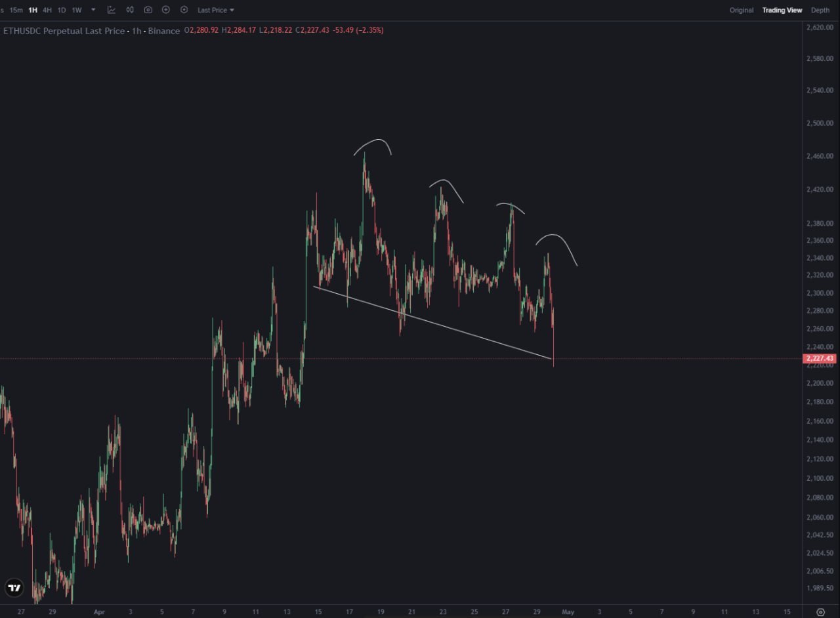The width and height of the screenshot is (840, 618).
Task: Take a chart snapshot with the camera icon
Action: [x=148, y=10]
